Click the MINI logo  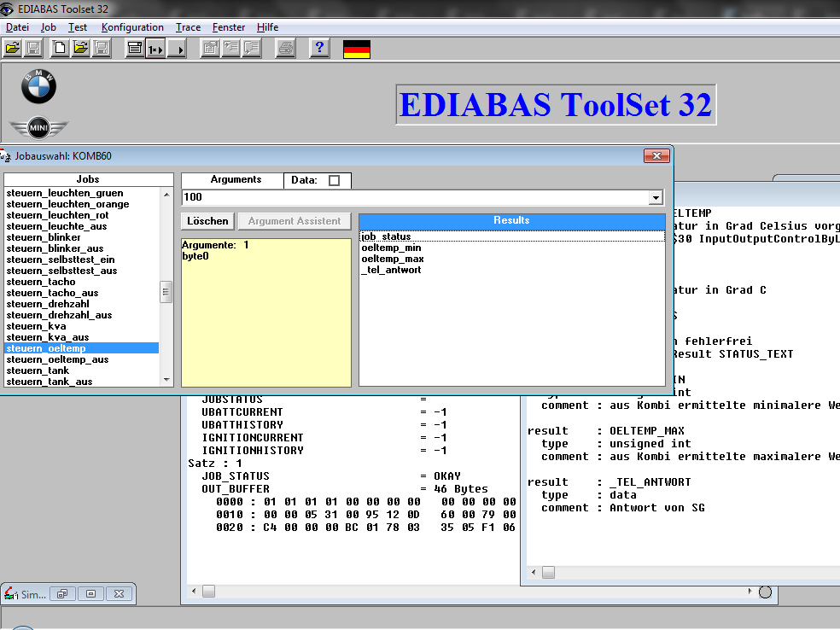[38, 127]
